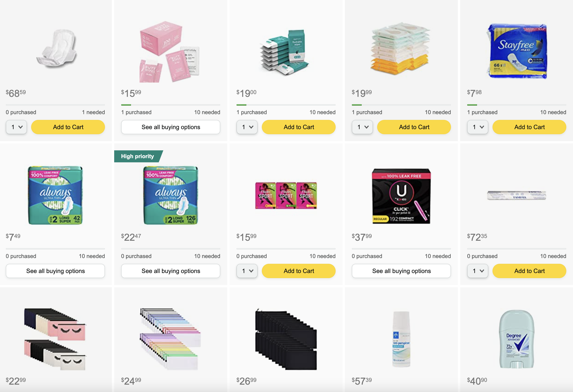Click the Playtex Sport tampons image

click(x=286, y=196)
